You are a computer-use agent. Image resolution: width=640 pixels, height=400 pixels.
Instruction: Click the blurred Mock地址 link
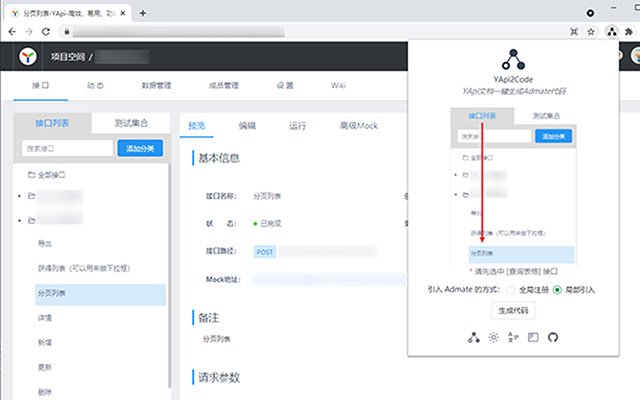329,280
